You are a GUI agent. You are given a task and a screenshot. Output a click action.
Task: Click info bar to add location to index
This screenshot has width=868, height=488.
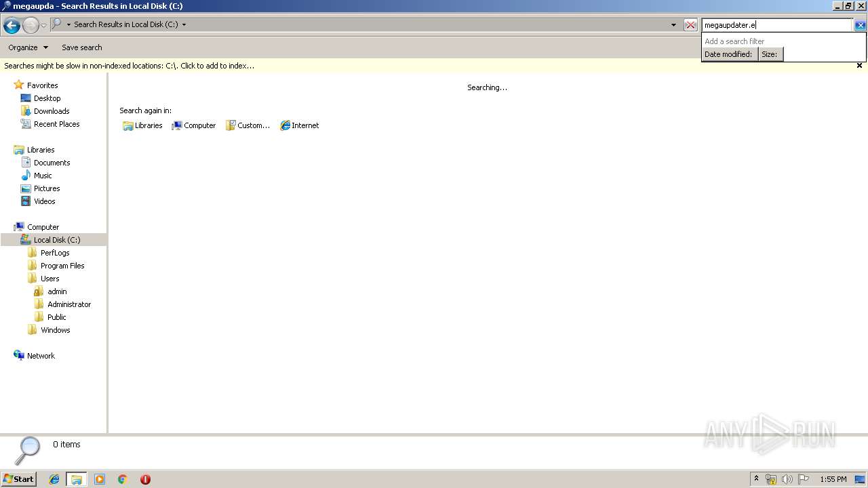point(130,66)
